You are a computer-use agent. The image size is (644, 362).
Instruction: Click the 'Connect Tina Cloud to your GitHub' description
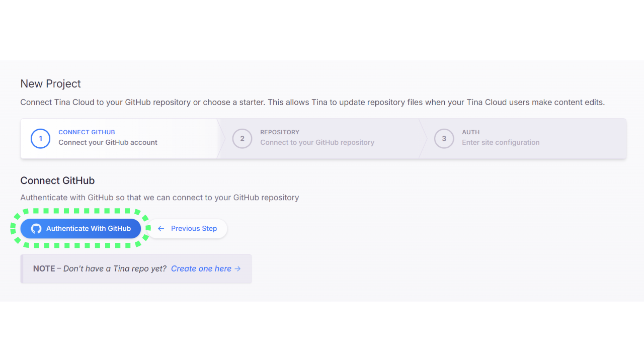click(x=312, y=102)
